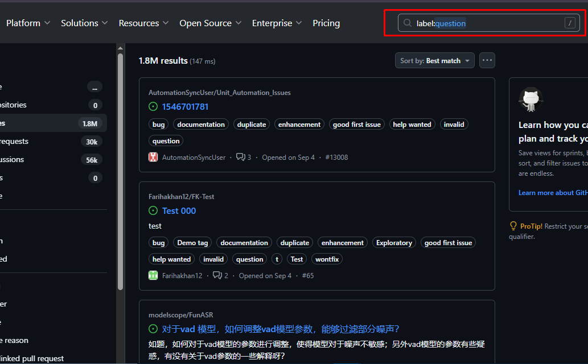Screen dimensions: 588x364
Task: Click the bug label on Test 000
Action: [159, 242]
